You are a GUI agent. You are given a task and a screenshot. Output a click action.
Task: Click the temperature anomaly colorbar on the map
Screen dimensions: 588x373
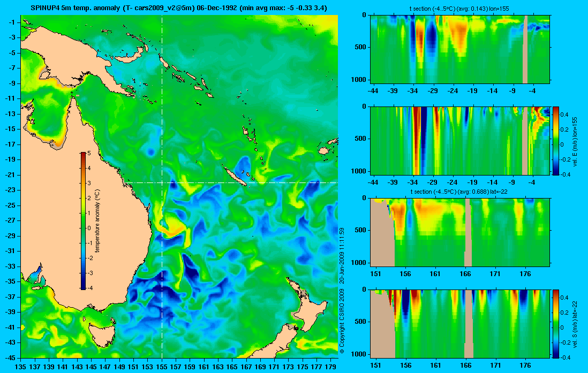point(83,221)
